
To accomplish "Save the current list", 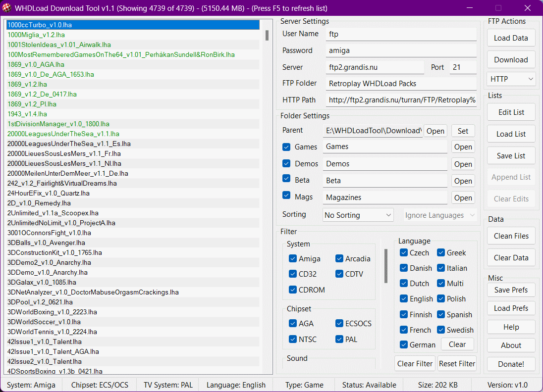I will pos(511,155).
